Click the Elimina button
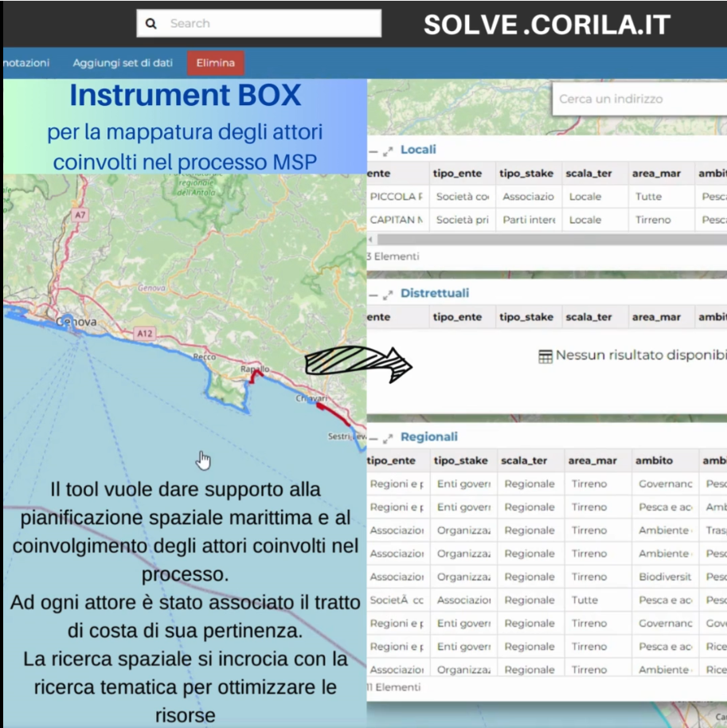Viewport: 727px width, 728px height. [x=214, y=62]
